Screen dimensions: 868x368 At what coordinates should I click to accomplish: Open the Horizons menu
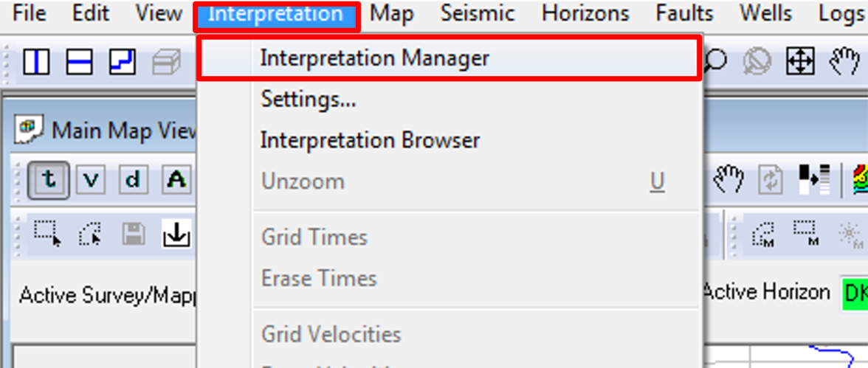coord(585,14)
